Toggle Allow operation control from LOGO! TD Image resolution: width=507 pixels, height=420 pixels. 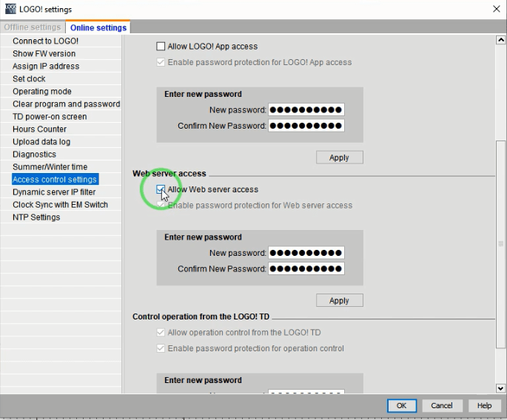pyautogui.click(x=161, y=333)
